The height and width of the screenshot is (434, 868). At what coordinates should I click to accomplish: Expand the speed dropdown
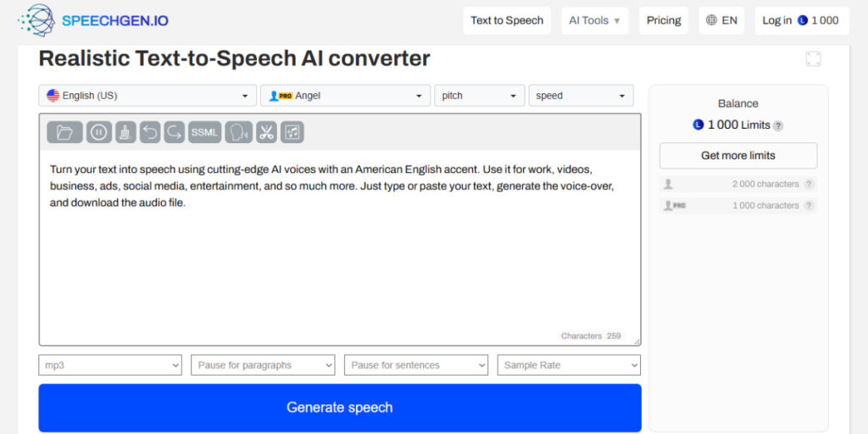[x=581, y=95]
